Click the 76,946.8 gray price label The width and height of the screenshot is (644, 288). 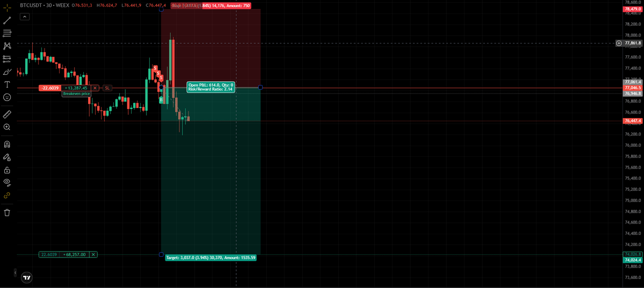point(633,93)
